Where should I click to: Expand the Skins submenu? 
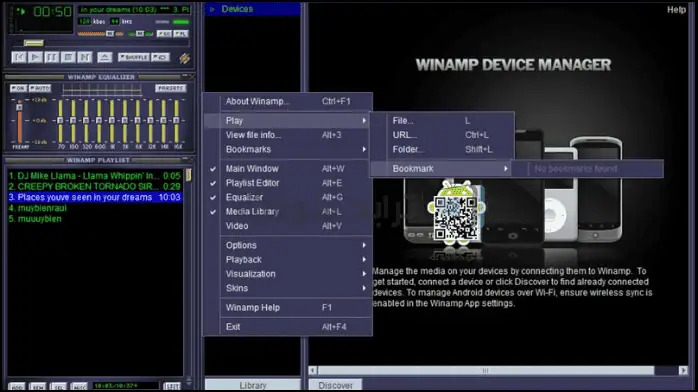[x=288, y=288]
